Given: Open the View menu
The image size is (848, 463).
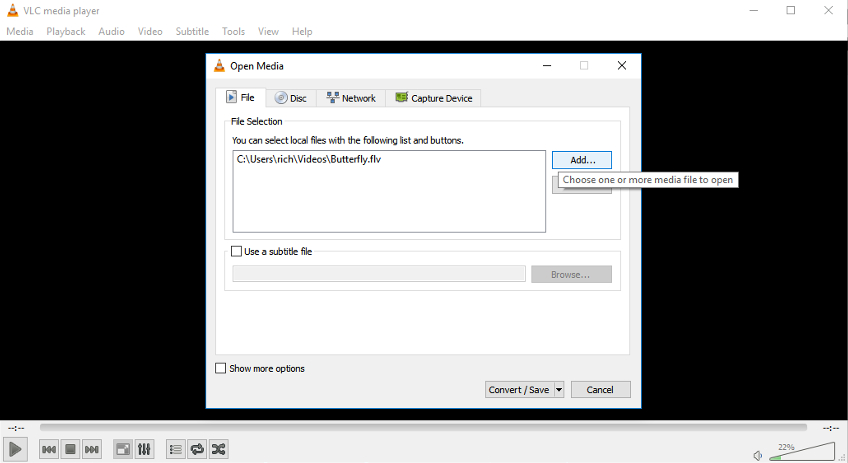Looking at the screenshot, I should coord(268,31).
